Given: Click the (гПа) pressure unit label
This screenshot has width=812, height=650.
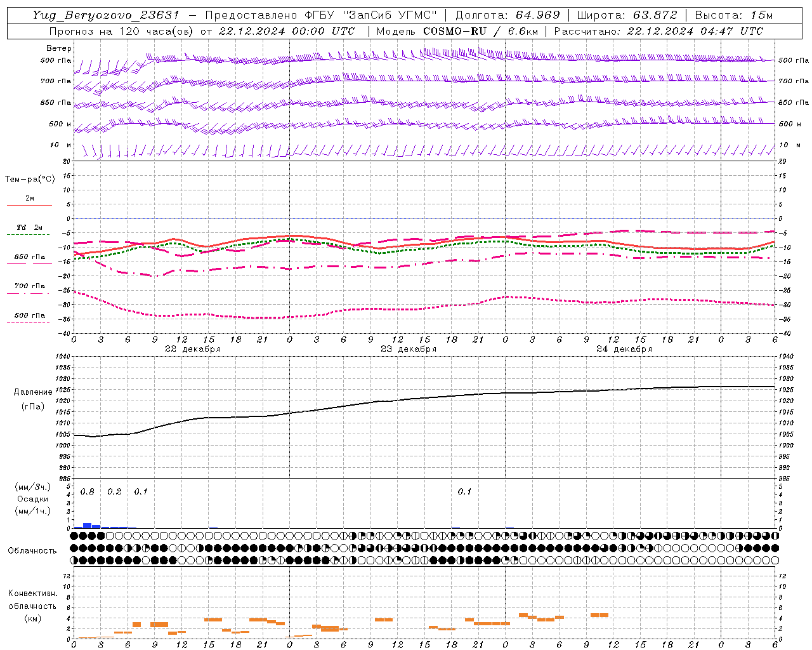Looking at the screenshot, I should tap(33, 407).
